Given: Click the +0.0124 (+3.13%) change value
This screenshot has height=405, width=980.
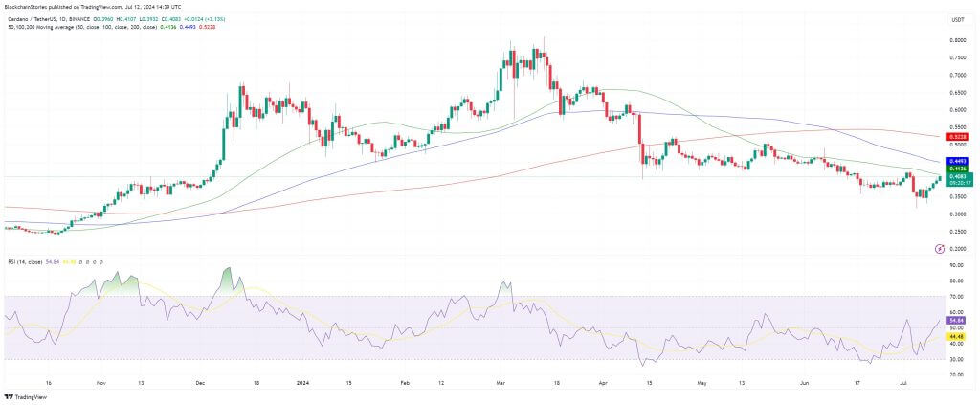Looking at the screenshot, I should coord(205,19).
